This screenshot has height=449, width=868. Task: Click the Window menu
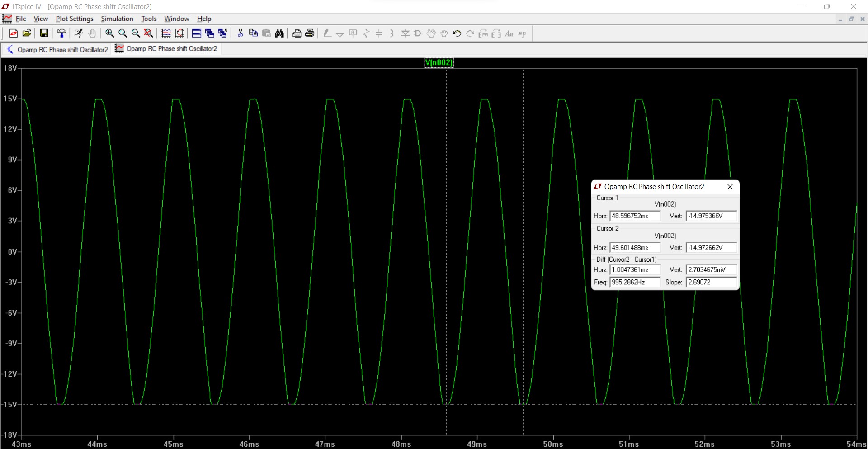(176, 19)
